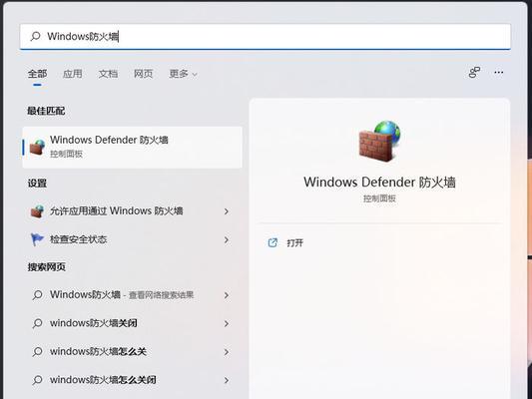The image size is (532, 399).
Task: Expand arrow for windows防火墙怎么关闭
Action: click(x=227, y=381)
